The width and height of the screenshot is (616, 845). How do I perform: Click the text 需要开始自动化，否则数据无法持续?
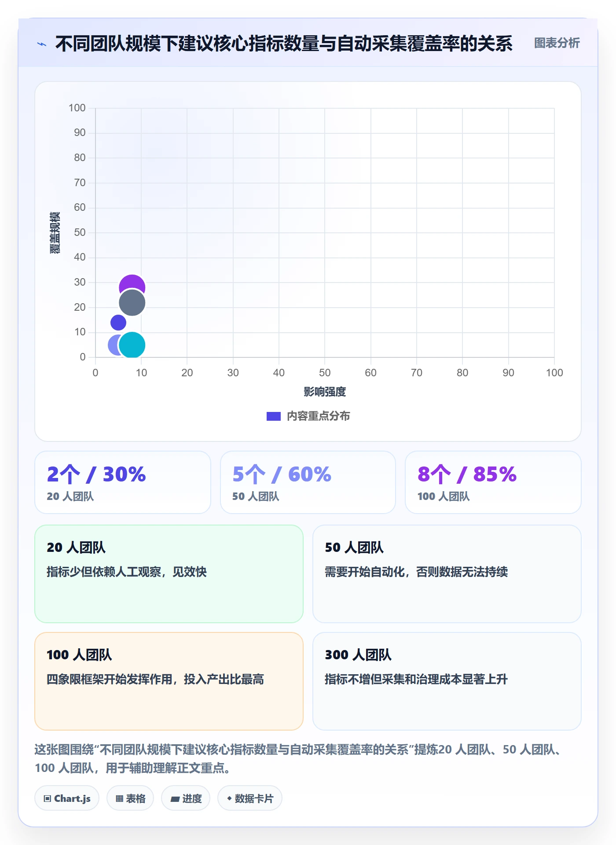click(416, 572)
